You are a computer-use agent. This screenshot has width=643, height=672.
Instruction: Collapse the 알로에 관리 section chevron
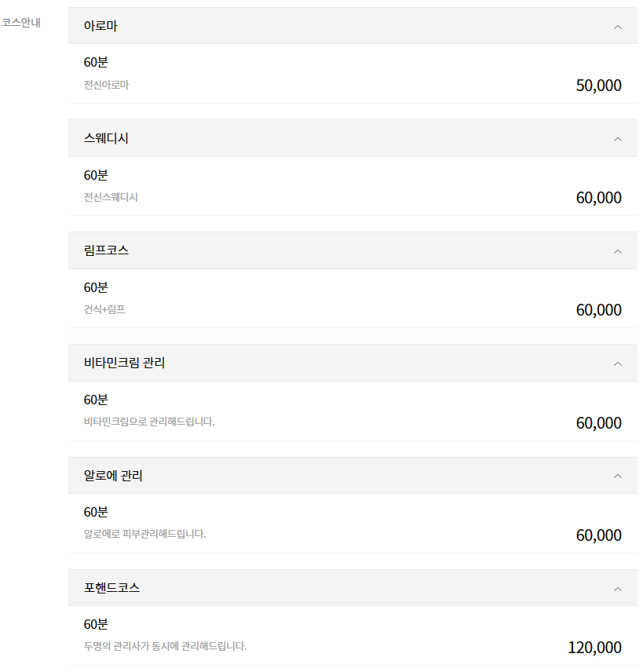pyautogui.click(x=617, y=476)
